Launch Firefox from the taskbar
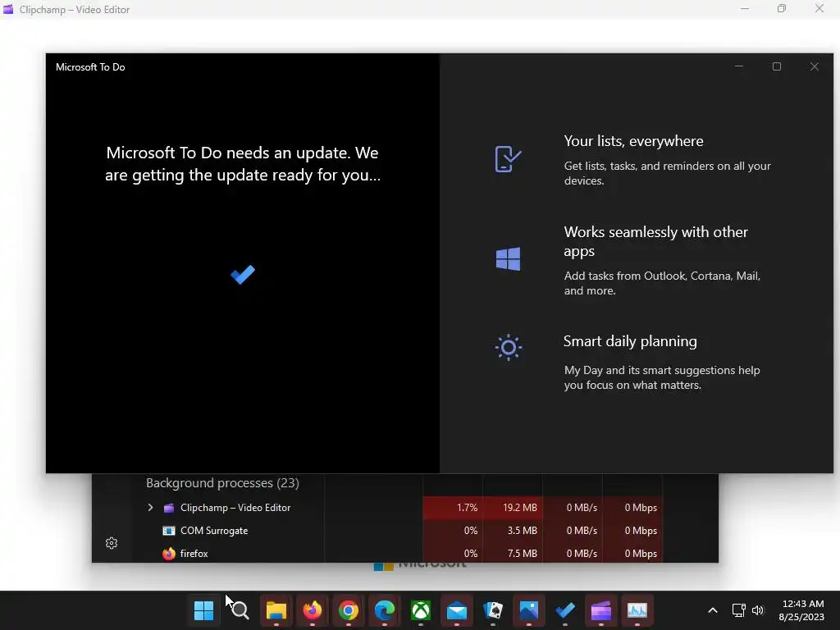 (x=313, y=610)
